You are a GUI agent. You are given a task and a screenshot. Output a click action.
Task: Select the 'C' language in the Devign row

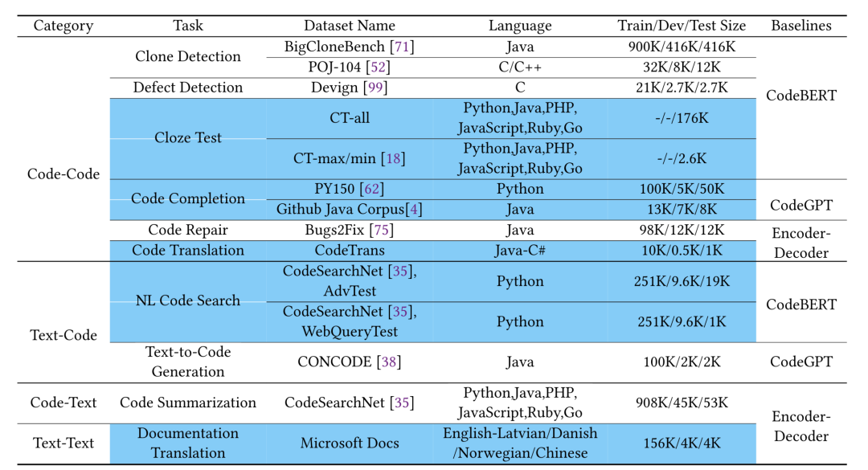pyautogui.click(x=520, y=88)
